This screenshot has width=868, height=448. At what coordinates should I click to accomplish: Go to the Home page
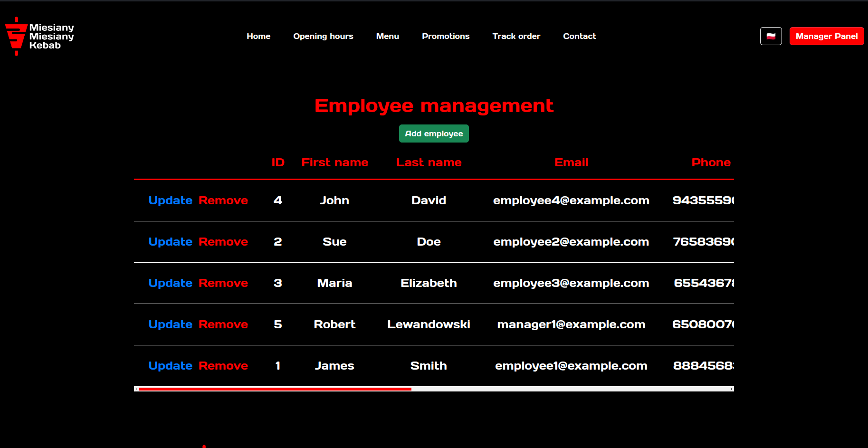[x=258, y=36]
